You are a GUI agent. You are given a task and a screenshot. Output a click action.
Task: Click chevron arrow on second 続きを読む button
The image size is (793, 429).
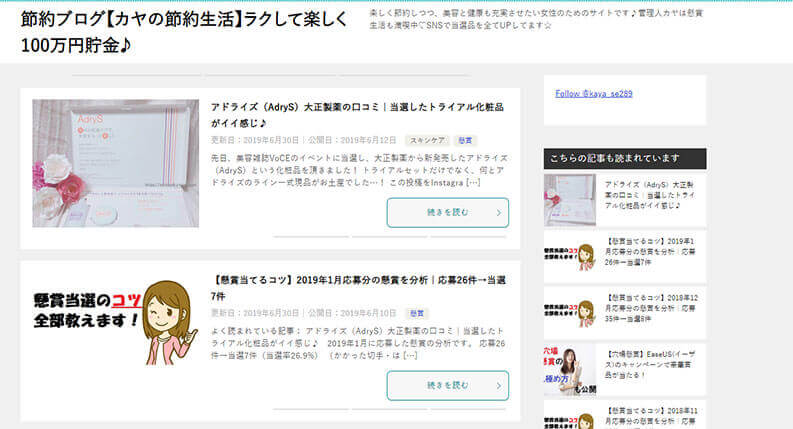pyautogui.click(x=499, y=386)
